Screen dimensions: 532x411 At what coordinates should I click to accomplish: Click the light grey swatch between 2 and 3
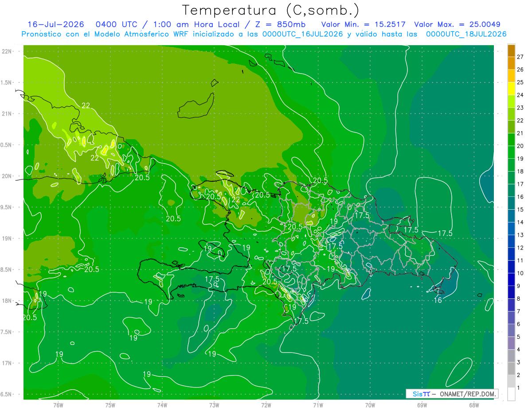click(512, 369)
